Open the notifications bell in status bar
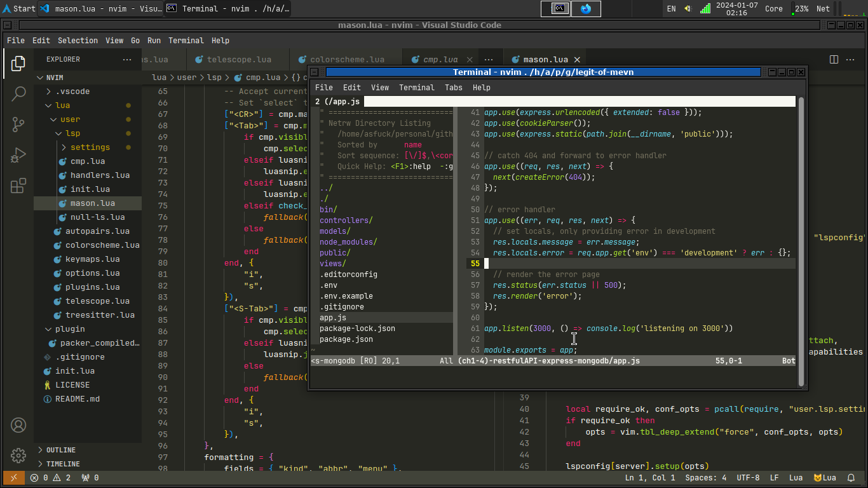Image resolution: width=868 pixels, height=488 pixels. 851,478
